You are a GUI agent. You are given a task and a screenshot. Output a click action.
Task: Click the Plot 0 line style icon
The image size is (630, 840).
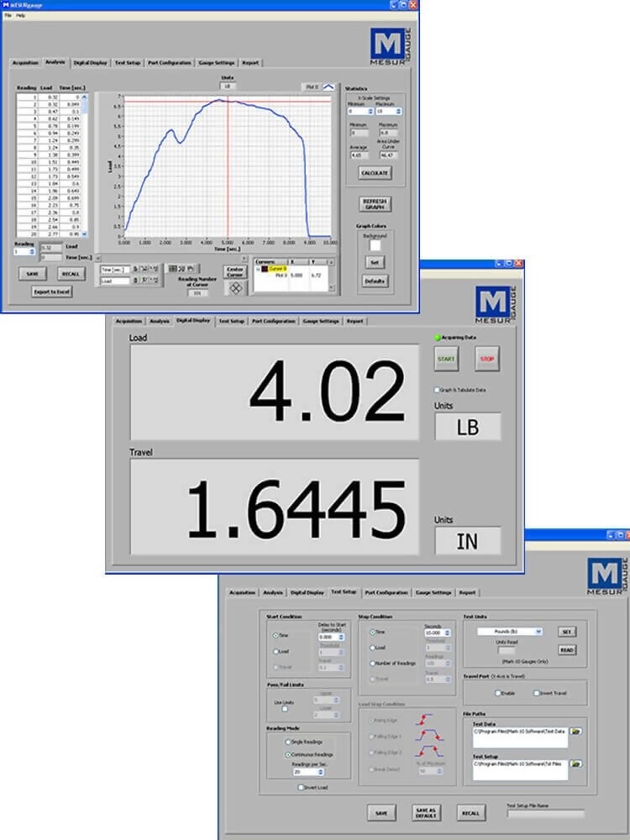click(x=329, y=86)
